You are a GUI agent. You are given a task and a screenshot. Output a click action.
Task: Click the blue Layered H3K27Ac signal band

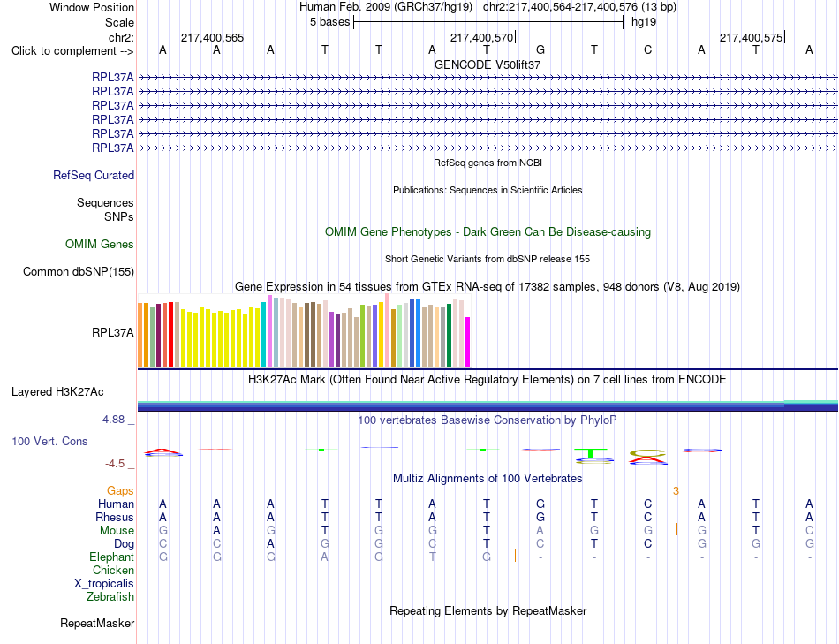pos(488,407)
